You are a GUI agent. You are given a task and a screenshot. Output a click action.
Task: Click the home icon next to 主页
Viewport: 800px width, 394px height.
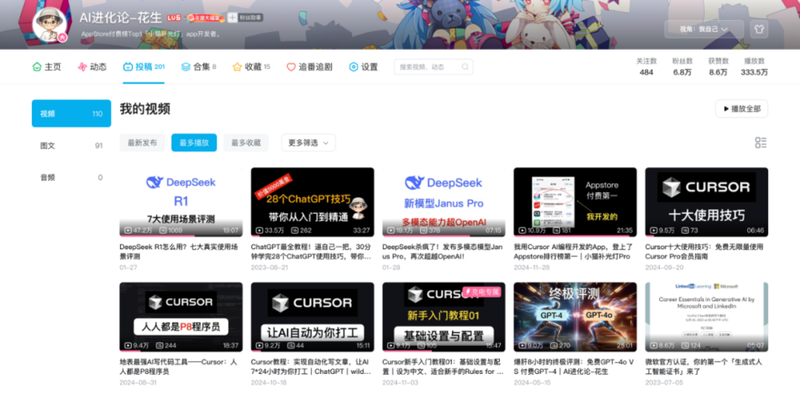[36, 67]
